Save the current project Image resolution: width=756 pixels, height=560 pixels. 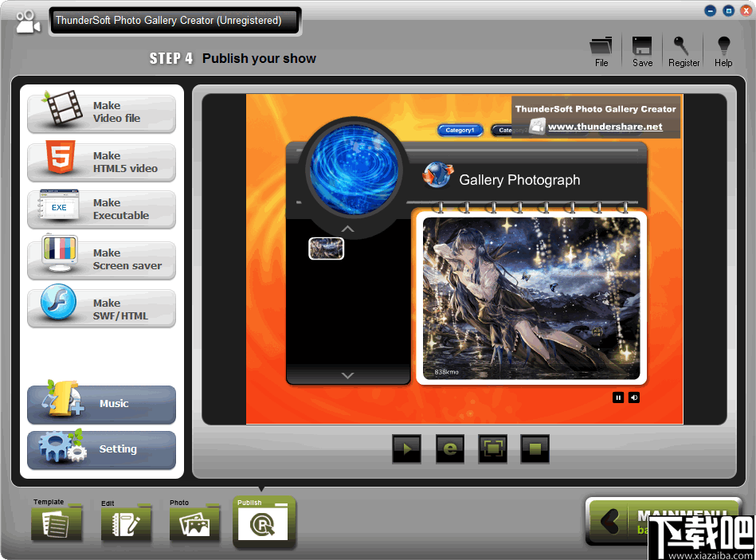pyautogui.click(x=642, y=50)
